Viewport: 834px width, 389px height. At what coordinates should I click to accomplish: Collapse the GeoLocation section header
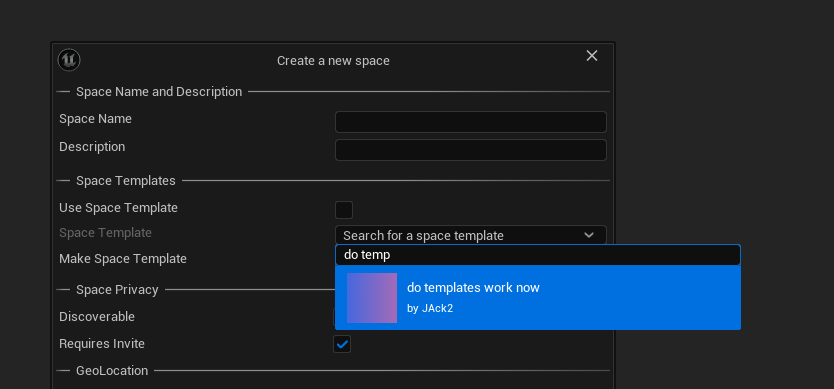click(112, 370)
